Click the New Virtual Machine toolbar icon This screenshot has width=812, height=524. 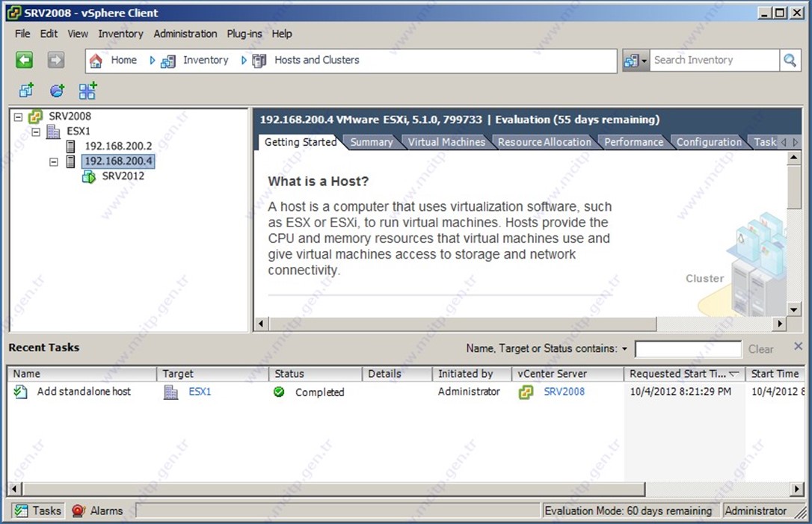26,90
